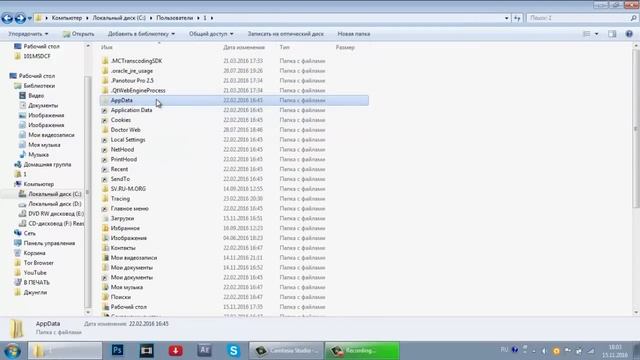The width and height of the screenshot is (640, 360).
Task: Click the Мои видеозаписи folder icon
Action: tap(105, 258)
